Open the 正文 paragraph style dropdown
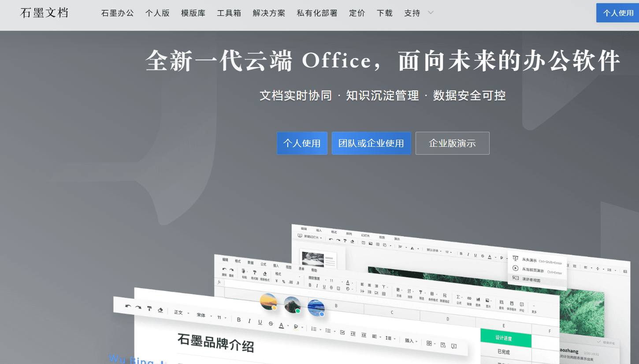The height and width of the screenshot is (364, 639). coord(181,312)
